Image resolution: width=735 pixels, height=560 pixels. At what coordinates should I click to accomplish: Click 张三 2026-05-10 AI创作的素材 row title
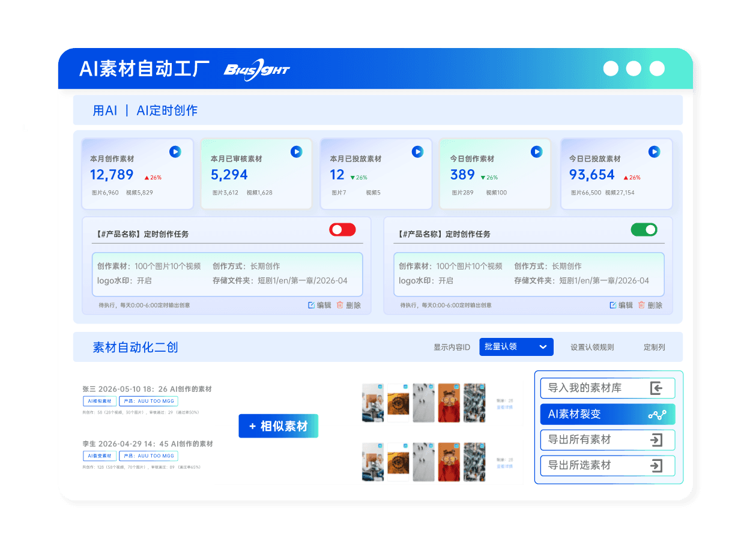tap(147, 389)
